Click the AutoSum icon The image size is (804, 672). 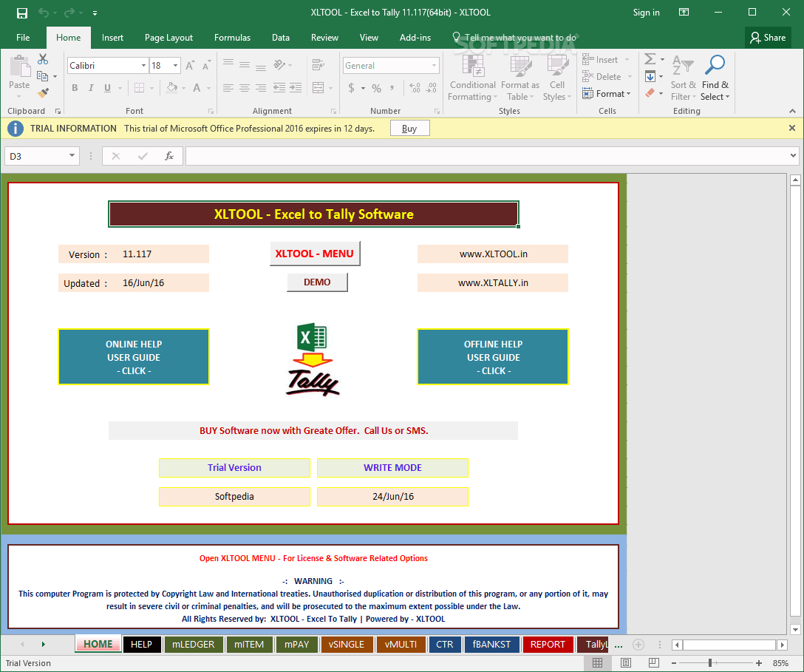pyautogui.click(x=650, y=58)
